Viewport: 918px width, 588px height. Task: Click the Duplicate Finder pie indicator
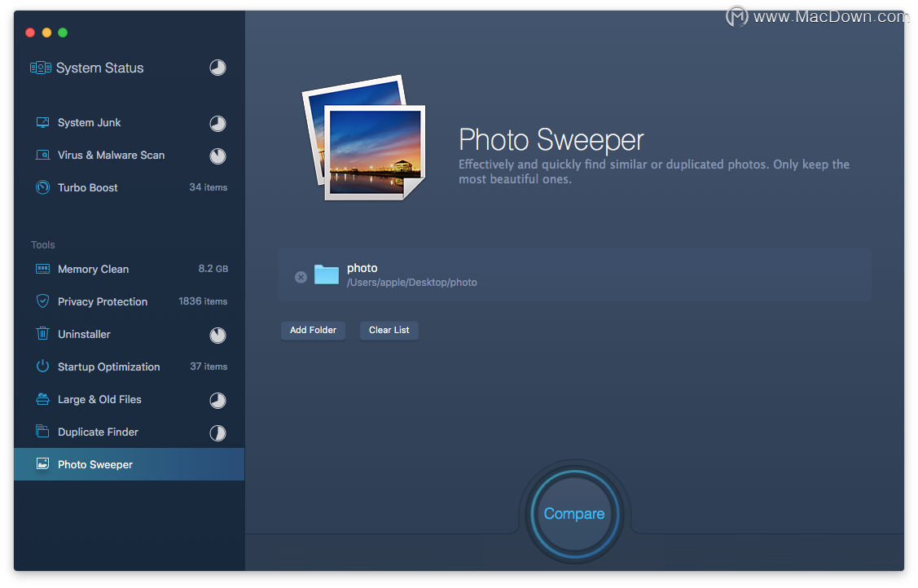[x=217, y=433]
